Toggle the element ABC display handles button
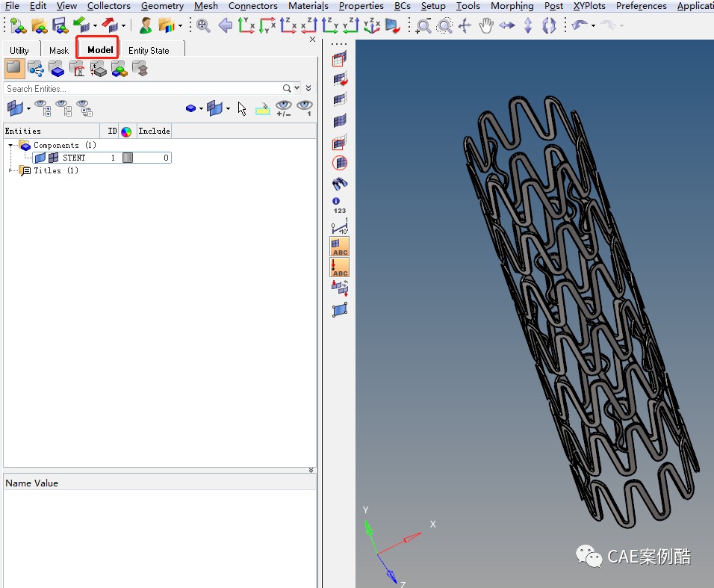The image size is (714, 588). 340,247
